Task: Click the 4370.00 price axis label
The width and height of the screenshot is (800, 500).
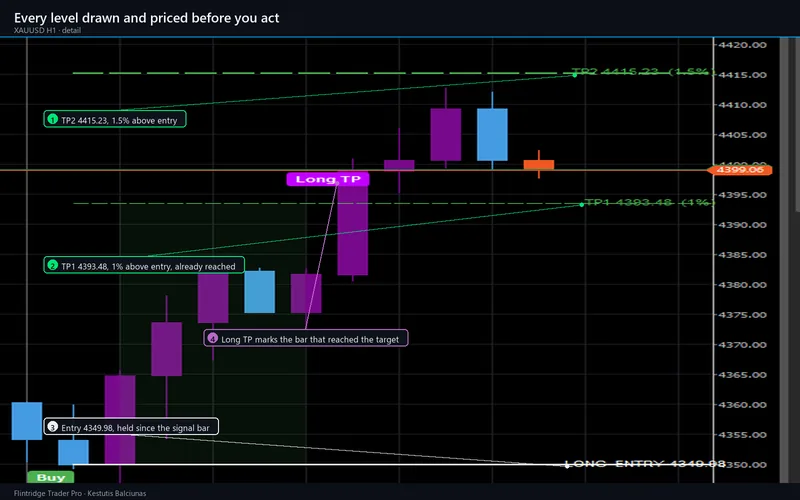Action: 742,345
